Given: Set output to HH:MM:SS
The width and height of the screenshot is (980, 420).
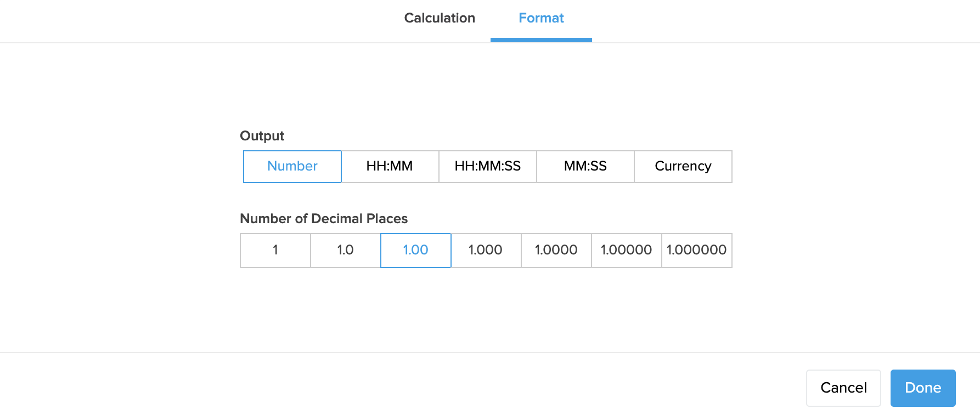Looking at the screenshot, I should pyautogui.click(x=487, y=167).
